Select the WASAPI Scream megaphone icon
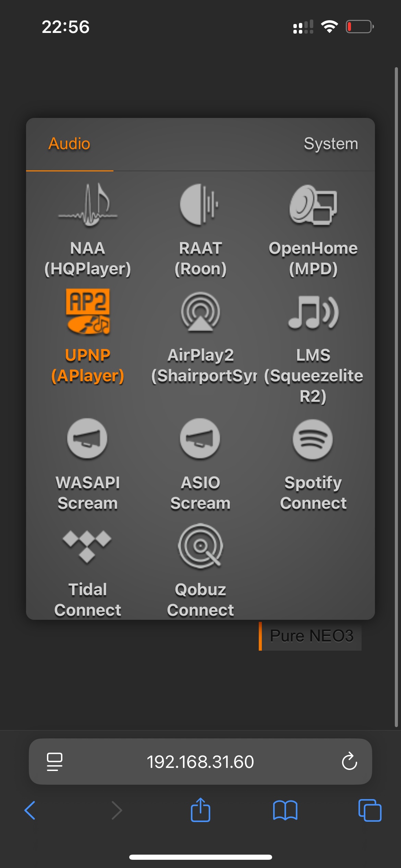Screen dimensions: 401x868 [87, 438]
